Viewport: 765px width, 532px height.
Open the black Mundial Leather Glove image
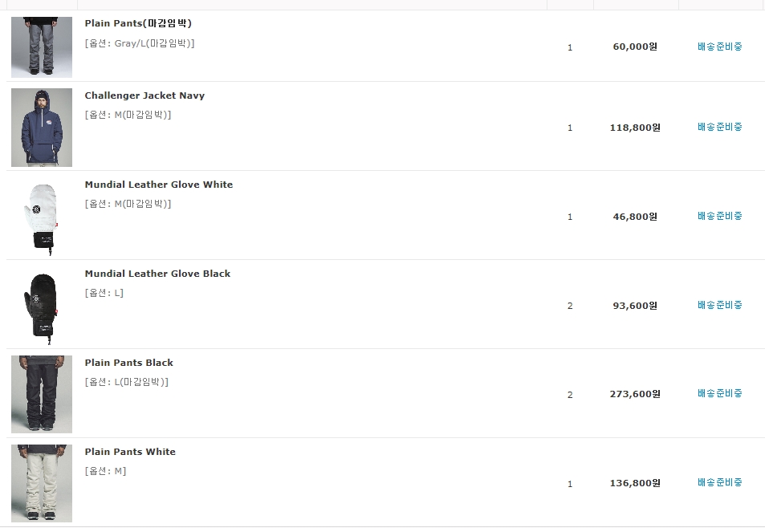pos(42,306)
